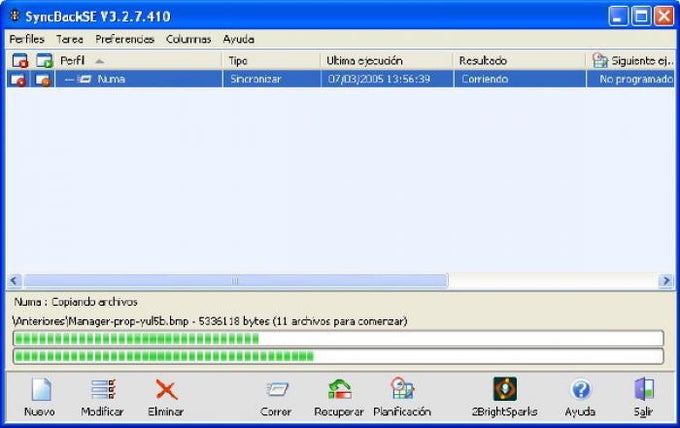Open the Ayuda menu in menu bar

click(x=239, y=39)
